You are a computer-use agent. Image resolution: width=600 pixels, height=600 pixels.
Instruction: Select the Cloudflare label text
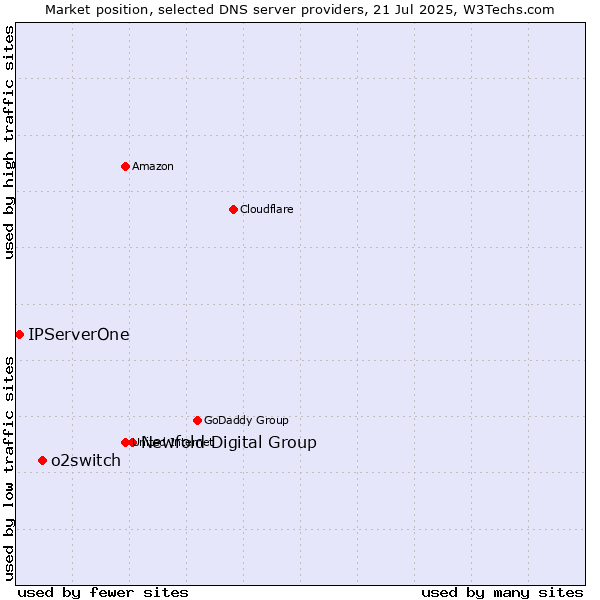pos(267,209)
